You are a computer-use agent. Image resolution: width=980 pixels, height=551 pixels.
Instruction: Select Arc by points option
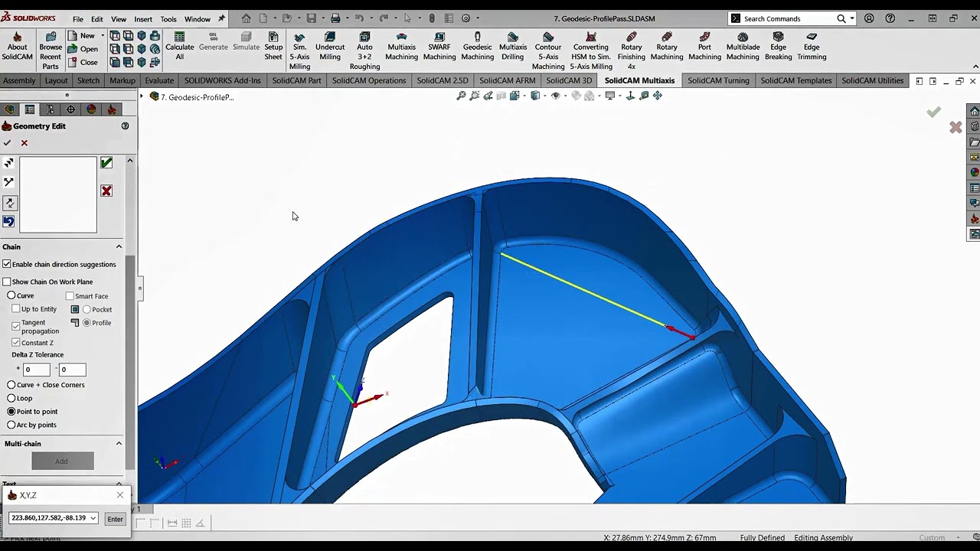point(11,425)
